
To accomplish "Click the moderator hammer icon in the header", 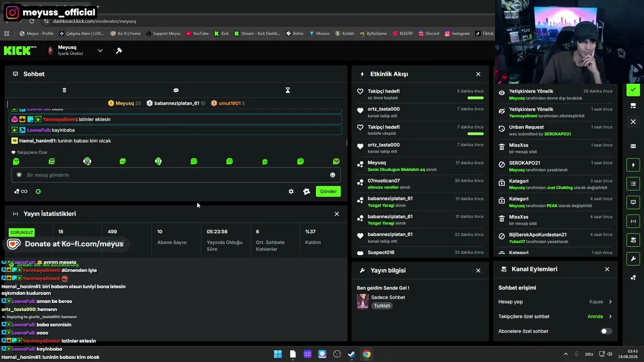I will 119,50.
